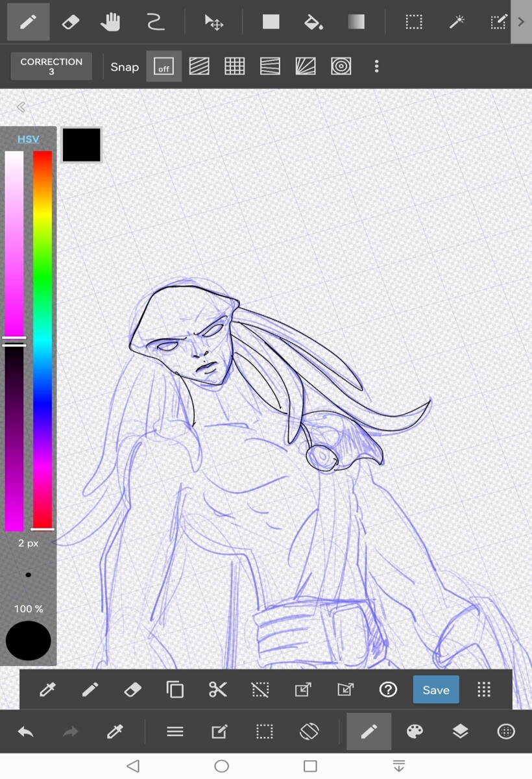Cut with the scissors icon
This screenshot has height=779, width=532.
218,690
